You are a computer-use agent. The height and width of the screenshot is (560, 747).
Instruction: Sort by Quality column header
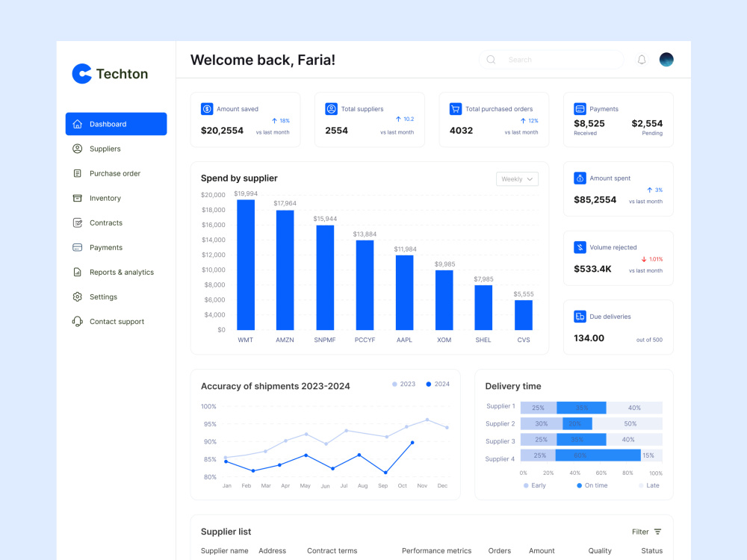(x=600, y=550)
